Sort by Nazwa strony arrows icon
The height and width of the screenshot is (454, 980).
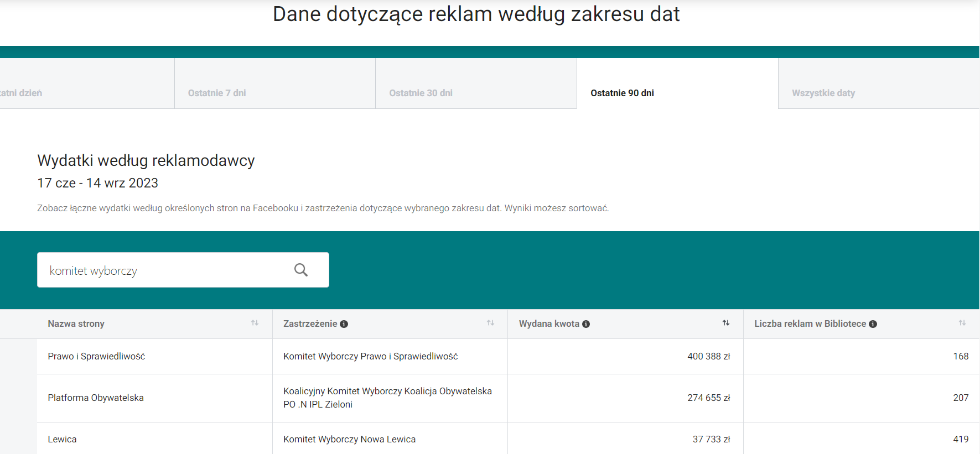pyautogui.click(x=255, y=323)
